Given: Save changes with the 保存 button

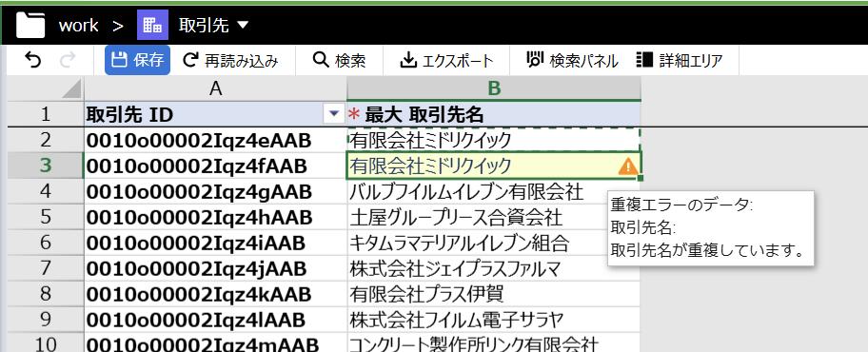Looking at the screenshot, I should click(x=137, y=60).
